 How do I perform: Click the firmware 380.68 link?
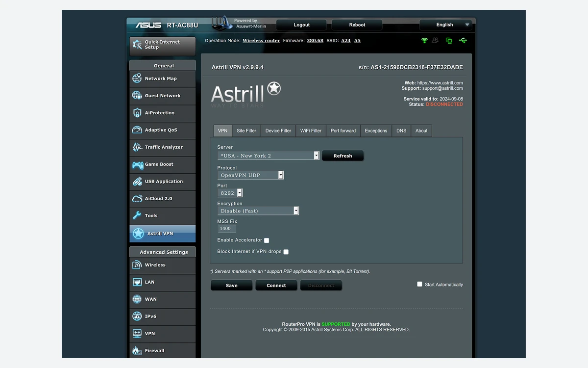pyautogui.click(x=315, y=41)
